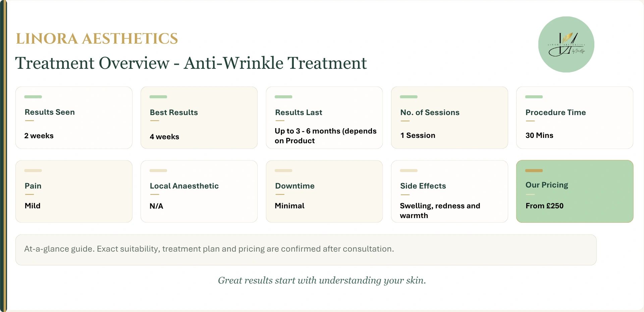Click the green accent bar above Results Seen
Viewport: 644px width, 312px height.
(33, 97)
